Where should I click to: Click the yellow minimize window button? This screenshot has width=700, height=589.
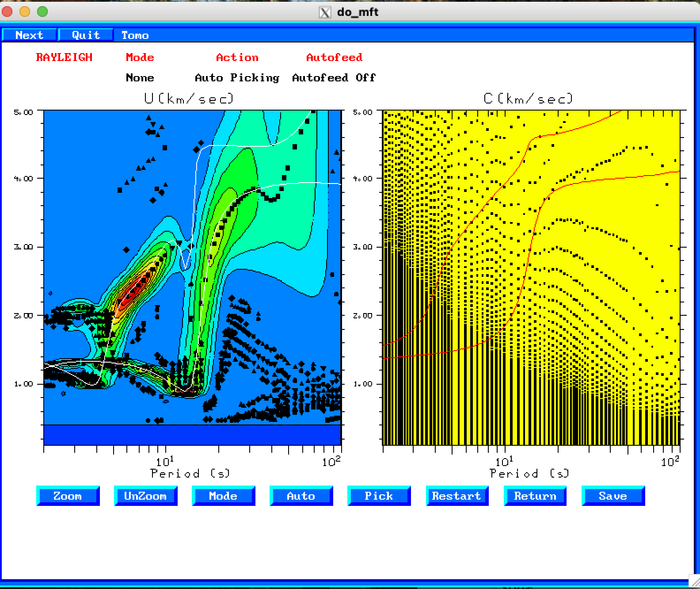[25, 12]
